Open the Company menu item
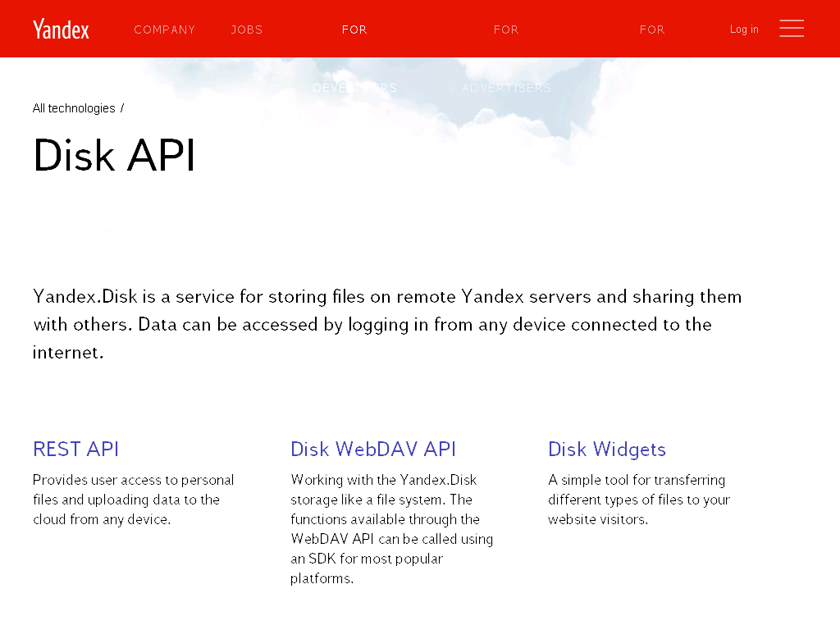840x630 pixels. pyautogui.click(x=164, y=30)
